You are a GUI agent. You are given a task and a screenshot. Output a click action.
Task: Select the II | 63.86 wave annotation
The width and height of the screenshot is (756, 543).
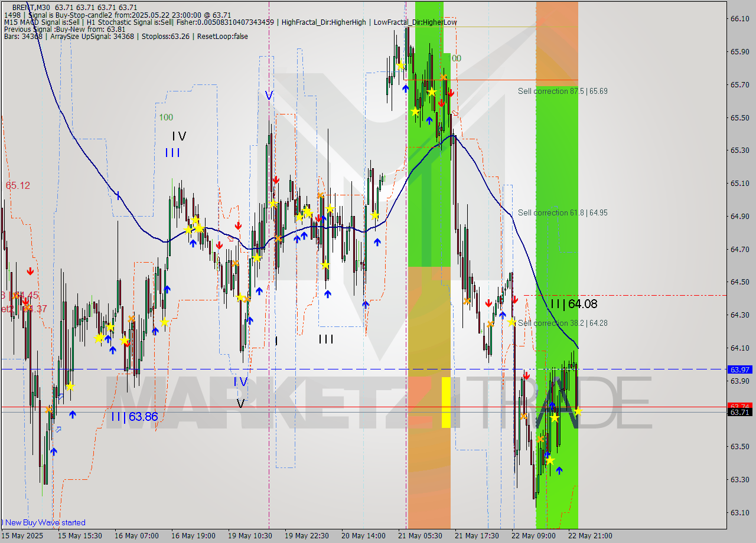[x=134, y=417]
